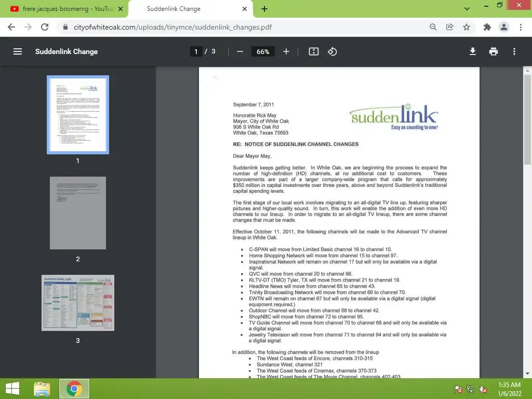This screenshot has height=399, width=532.
Task: Select the Suddenlink Change tab
Action: (x=190, y=9)
